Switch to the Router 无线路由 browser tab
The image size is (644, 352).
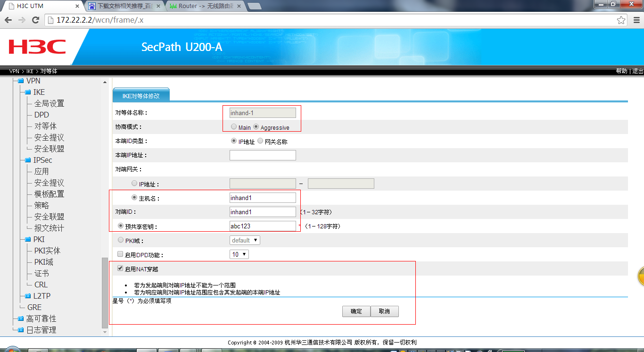tap(205, 6)
